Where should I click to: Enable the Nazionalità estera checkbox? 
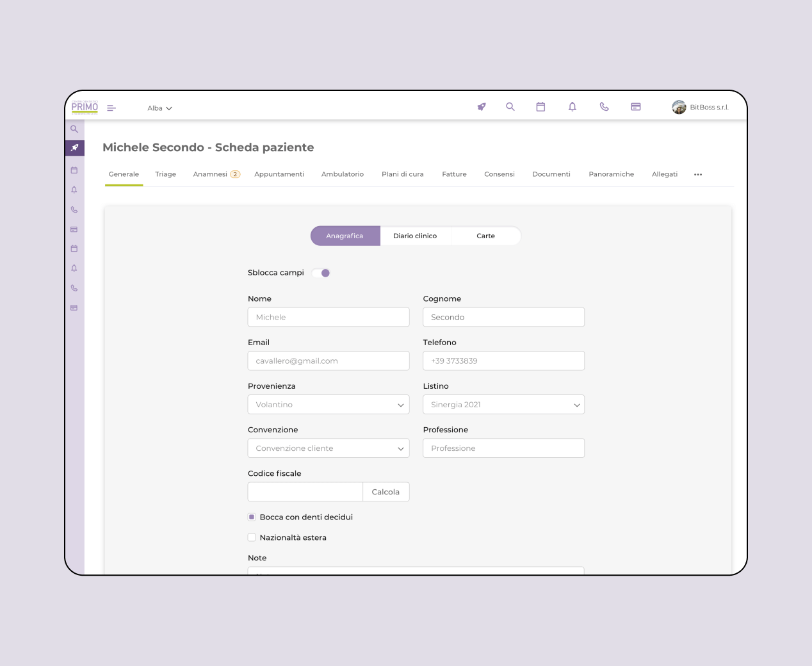(x=252, y=537)
